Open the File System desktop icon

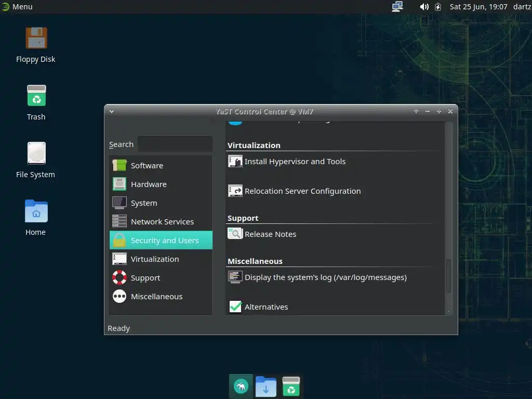36,153
